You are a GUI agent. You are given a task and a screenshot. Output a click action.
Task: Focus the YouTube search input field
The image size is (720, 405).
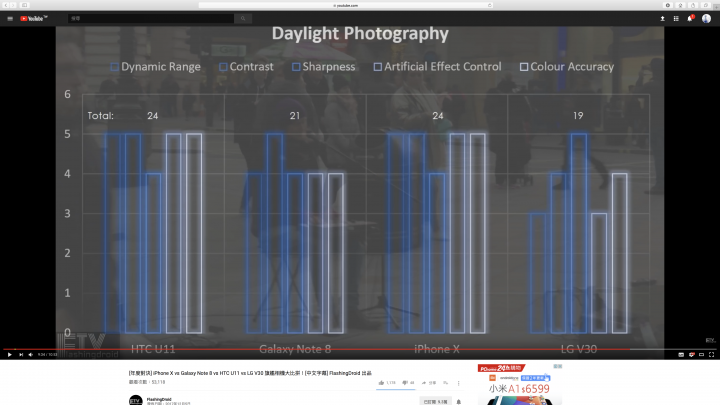pyautogui.click(x=151, y=19)
